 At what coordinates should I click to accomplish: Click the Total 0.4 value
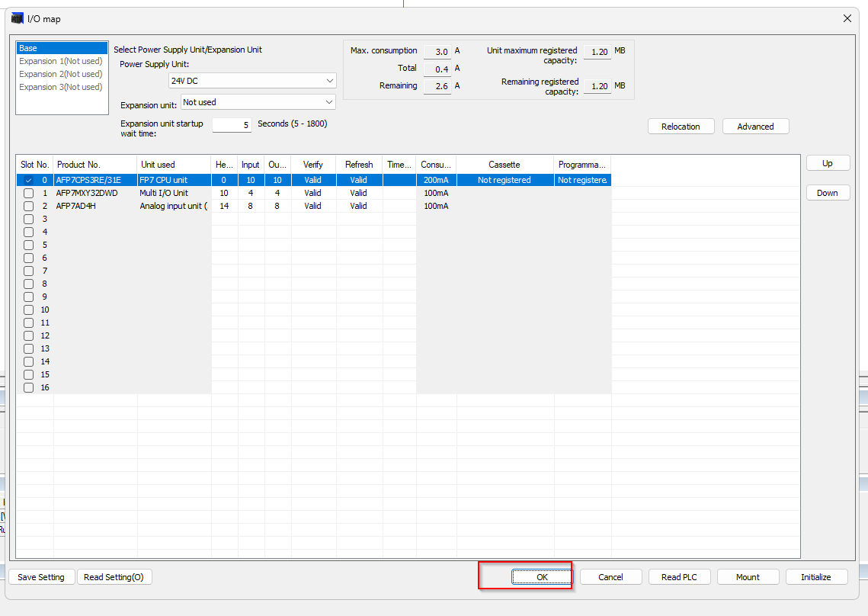(x=438, y=69)
